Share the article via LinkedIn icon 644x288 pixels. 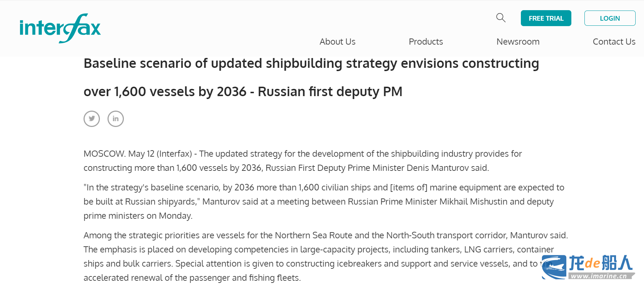tap(116, 119)
